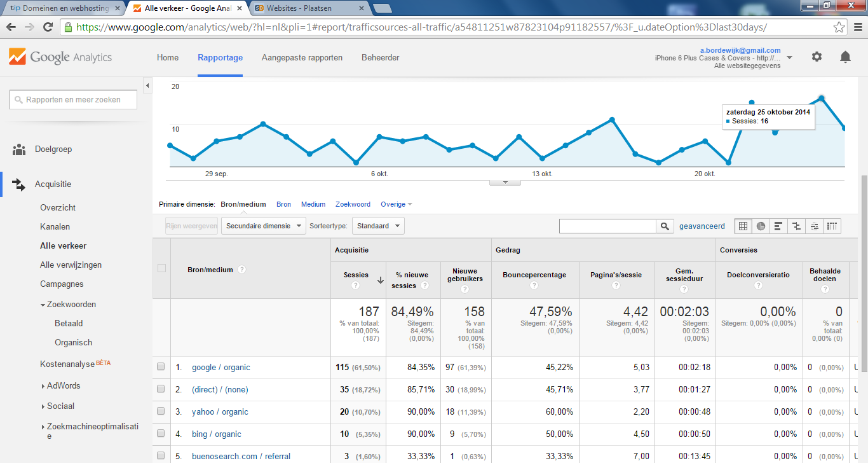Screen dimensions: 868x463
Task: Open the google / organic source link
Action: [x=221, y=367]
